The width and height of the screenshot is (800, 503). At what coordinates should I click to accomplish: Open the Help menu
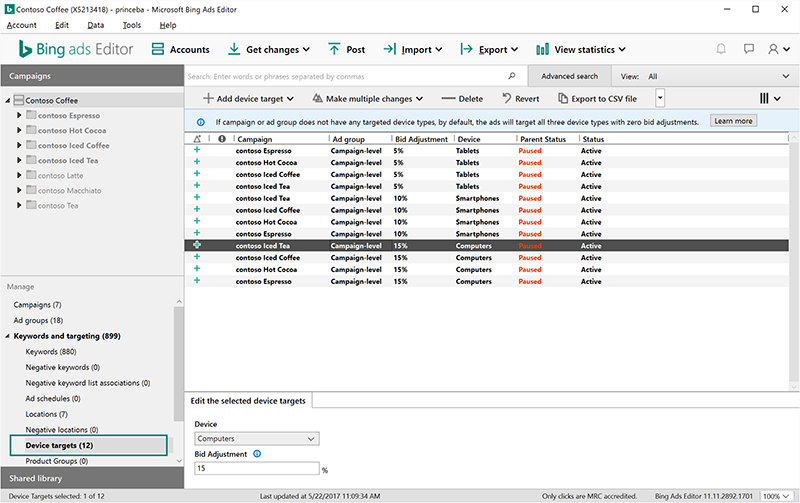pos(168,25)
